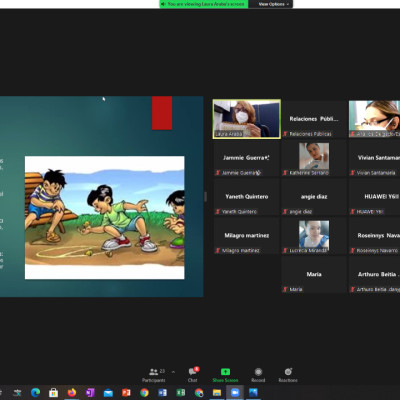Start recording with the Record button
The image size is (400, 400).
coord(258,375)
